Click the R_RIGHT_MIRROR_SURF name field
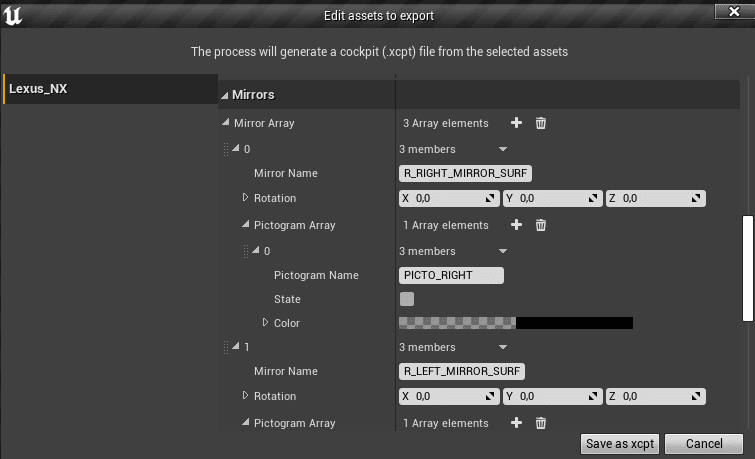The image size is (755, 459). tap(465, 173)
